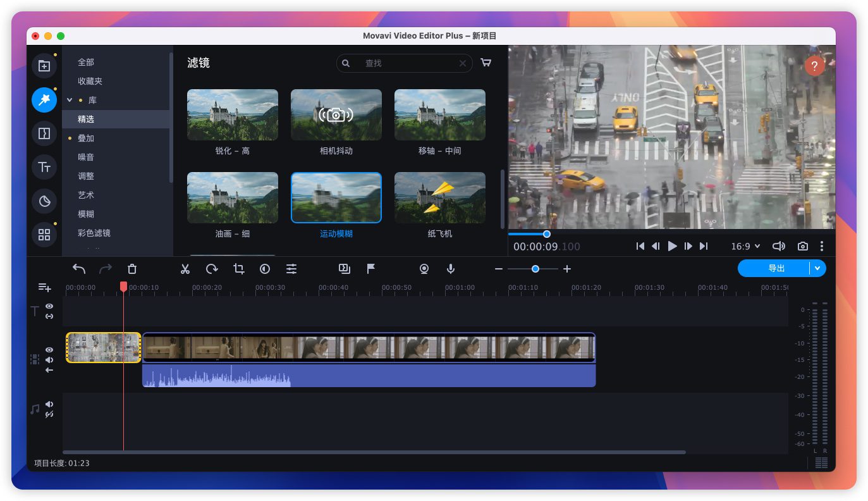Click the trash delete icon

point(131,269)
